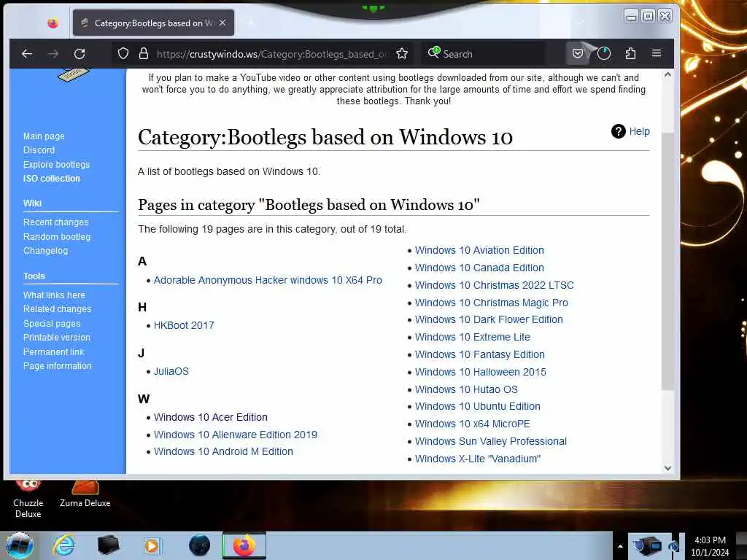Open the list all tabs dropdown
The height and width of the screenshot is (560, 747).
click(578, 23)
